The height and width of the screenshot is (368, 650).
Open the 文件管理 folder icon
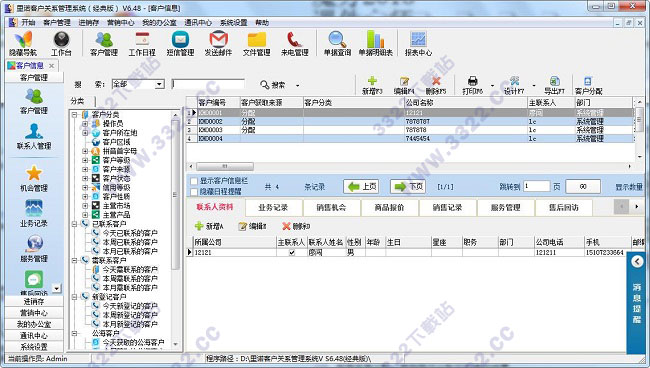click(x=257, y=43)
